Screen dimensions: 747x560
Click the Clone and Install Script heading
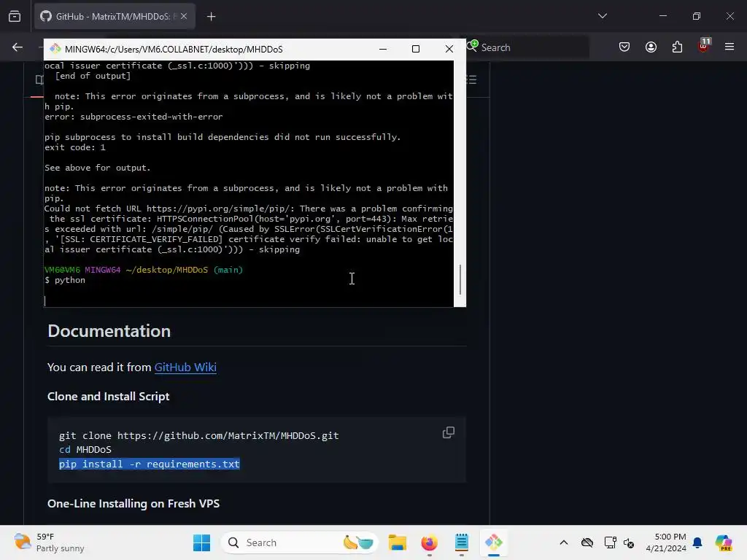pos(108,396)
